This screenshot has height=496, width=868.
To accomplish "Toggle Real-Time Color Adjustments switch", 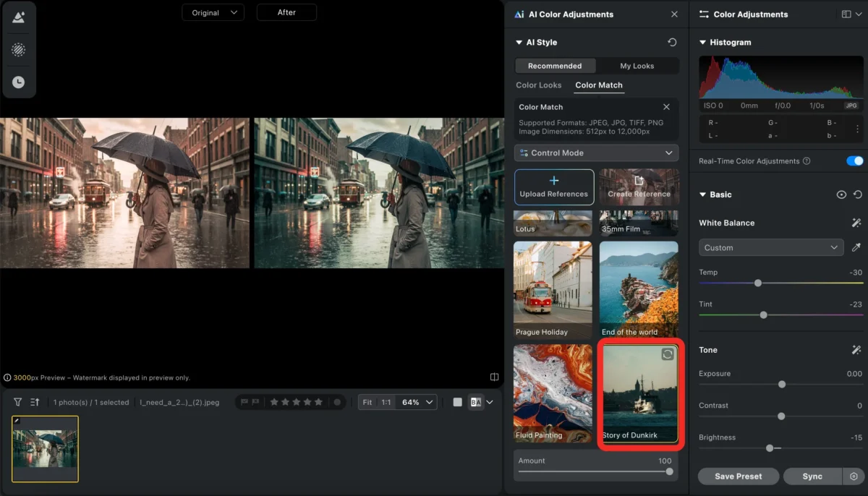I will [854, 161].
